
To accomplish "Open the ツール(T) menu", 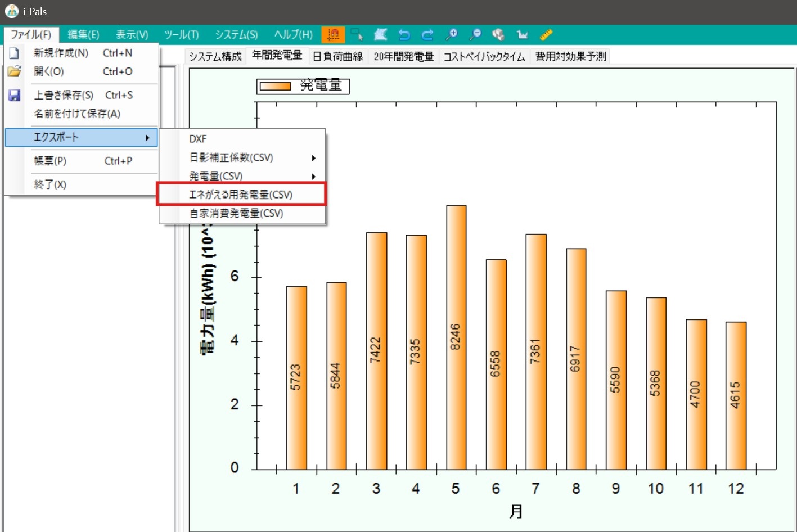I will pyautogui.click(x=182, y=35).
